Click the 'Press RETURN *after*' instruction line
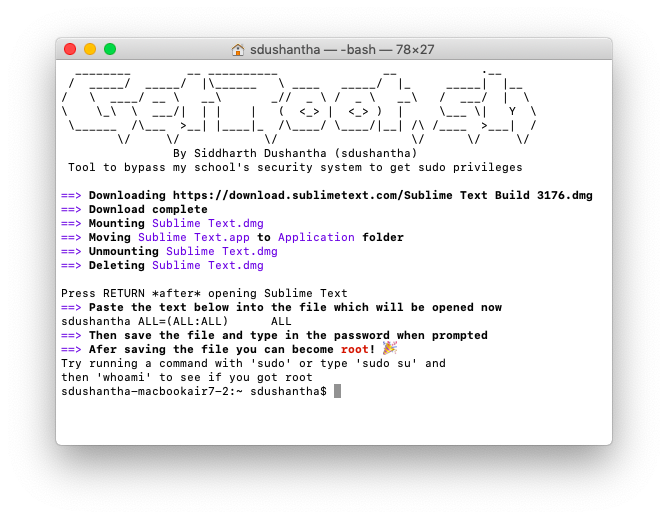The width and height of the screenshot is (668, 519). pyautogui.click(x=204, y=293)
